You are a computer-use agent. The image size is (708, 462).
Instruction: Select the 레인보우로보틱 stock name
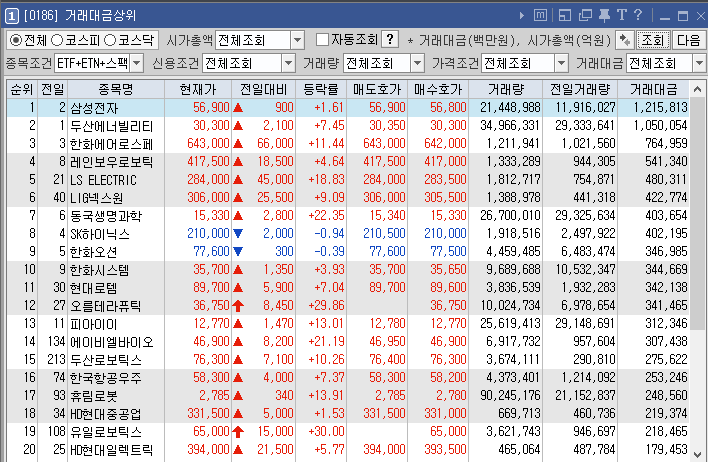[112, 162]
